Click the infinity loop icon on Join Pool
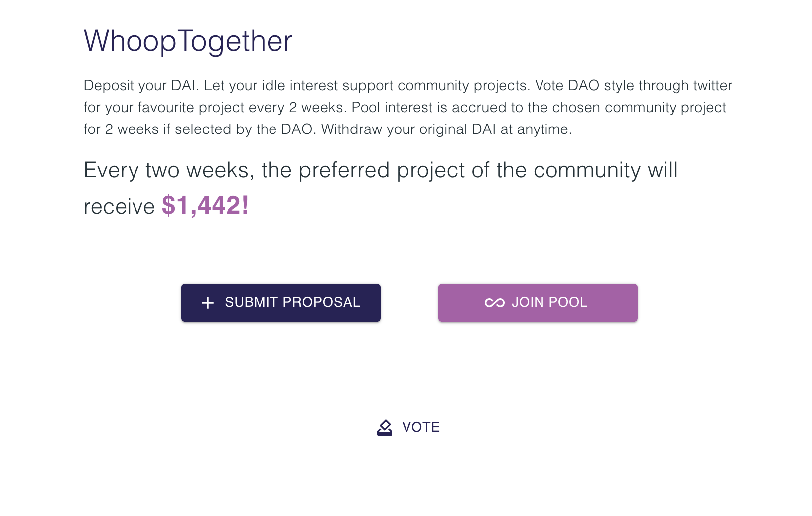This screenshot has width=812, height=516. [494, 303]
